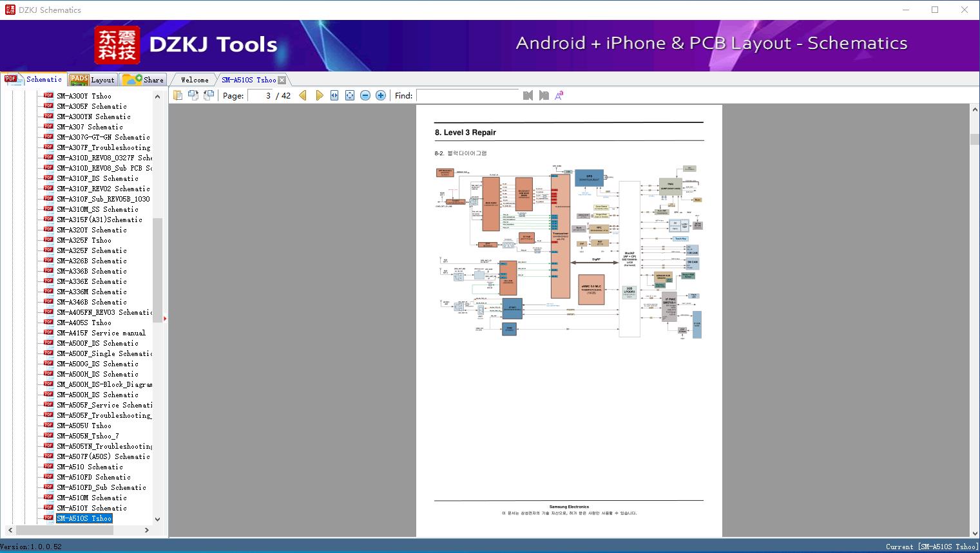Select SM-A415F Service manual entry
Image resolution: width=980 pixels, height=553 pixels.
tap(101, 333)
